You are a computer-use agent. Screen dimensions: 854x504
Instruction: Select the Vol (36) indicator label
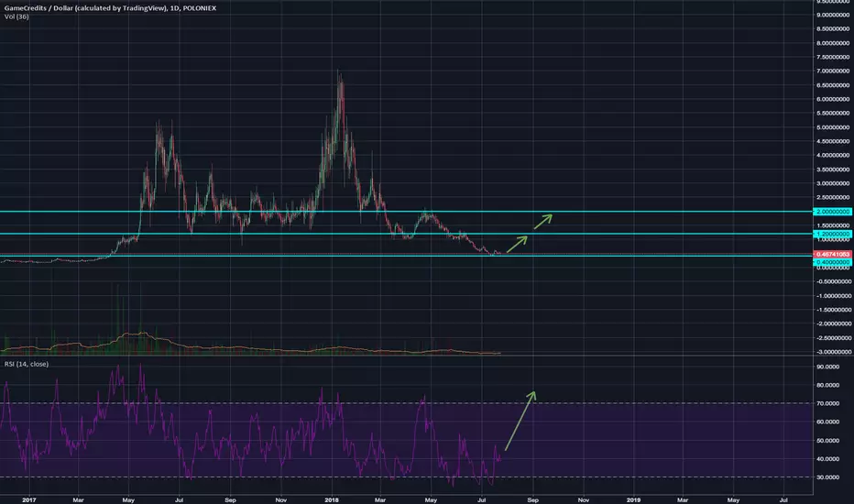click(x=16, y=16)
